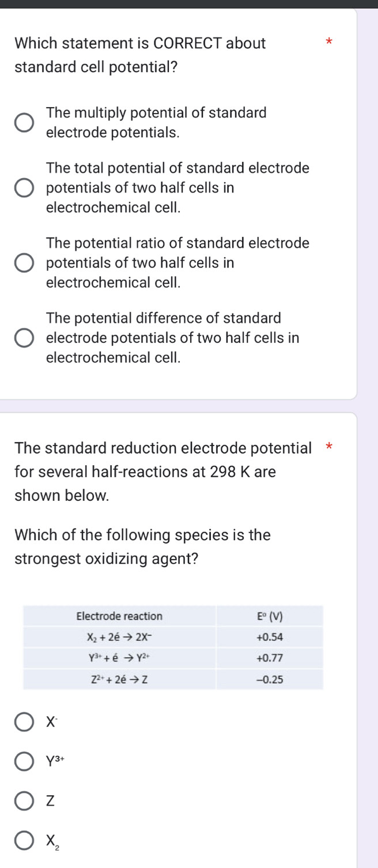The height and width of the screenshot is (868, 378).
Task: Pick "The potential difference" answer radio button
Action: 24,338
